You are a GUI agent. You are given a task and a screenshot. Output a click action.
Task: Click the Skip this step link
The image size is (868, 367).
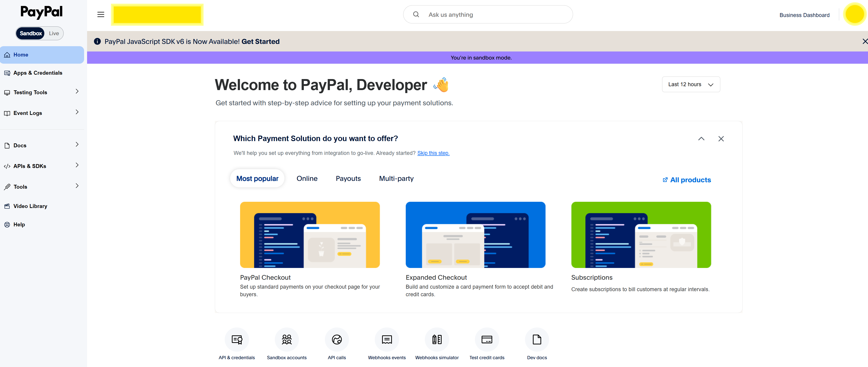(433, 153)
